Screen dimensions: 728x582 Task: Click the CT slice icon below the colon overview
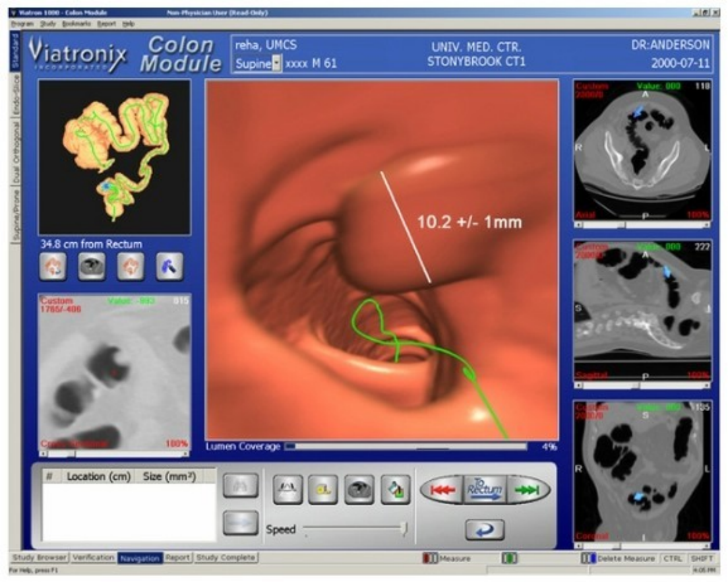[x=92, y=267]
